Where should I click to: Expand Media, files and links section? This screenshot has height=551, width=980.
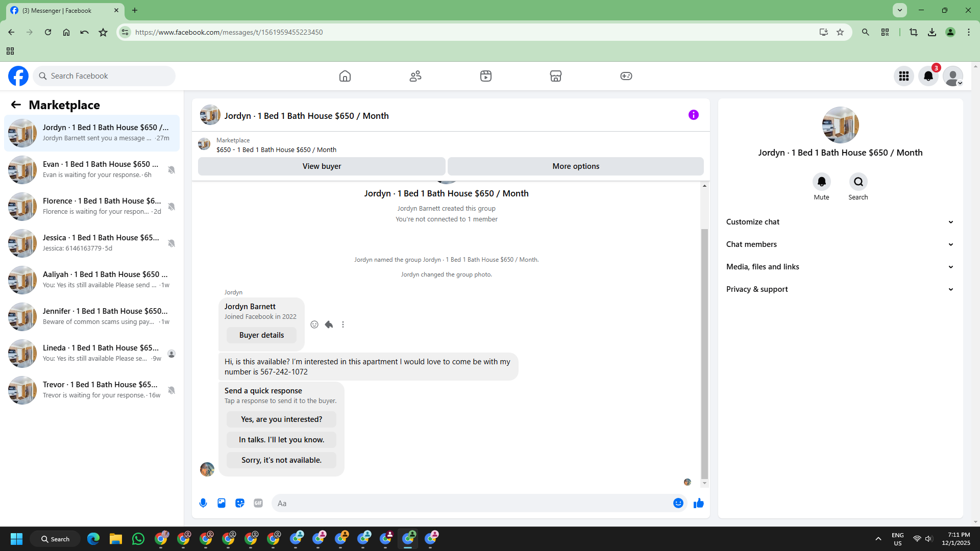[x=840, y=267]
